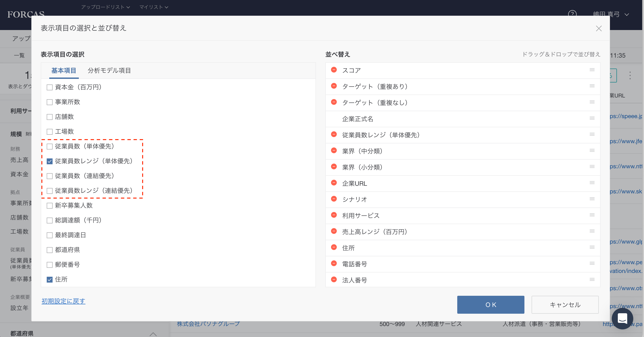Remove スコア from the sort list

[x=334, y=70]
